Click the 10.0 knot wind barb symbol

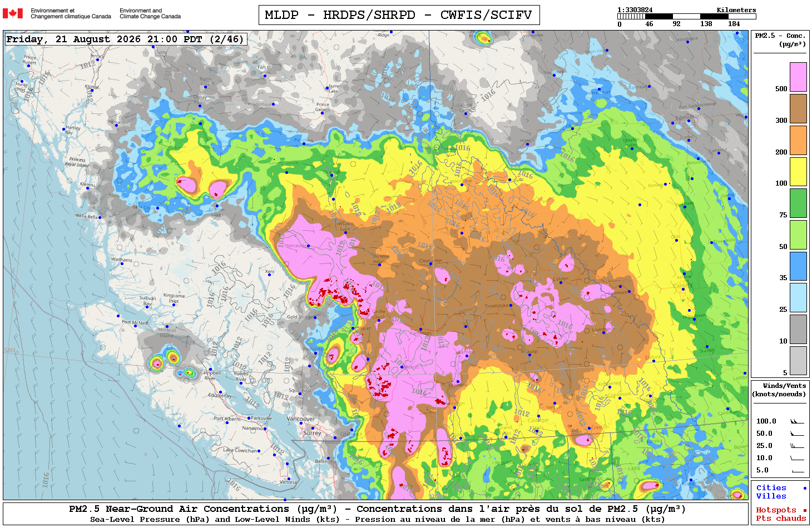(x=797, y=459)
